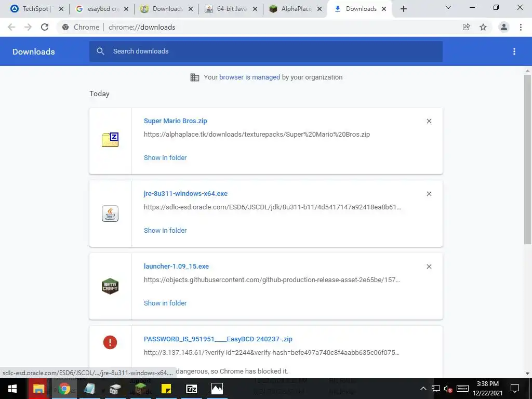This screenshot has width=532, height=399.
Task: Show Super Mario Bros.zip in folder
Action: coord(165,158)
